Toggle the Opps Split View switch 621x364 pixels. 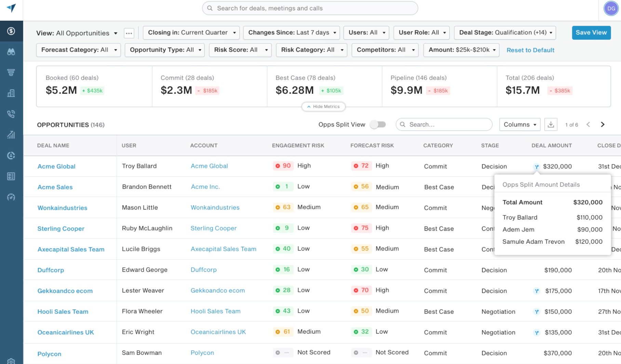point(378,125)
